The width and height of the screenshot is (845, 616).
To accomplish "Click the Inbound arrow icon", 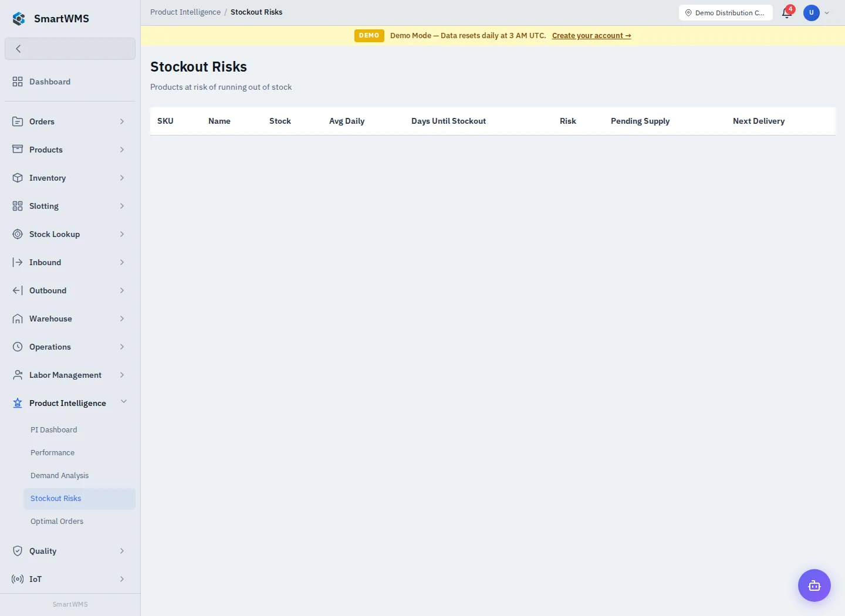I will [18, 262].
